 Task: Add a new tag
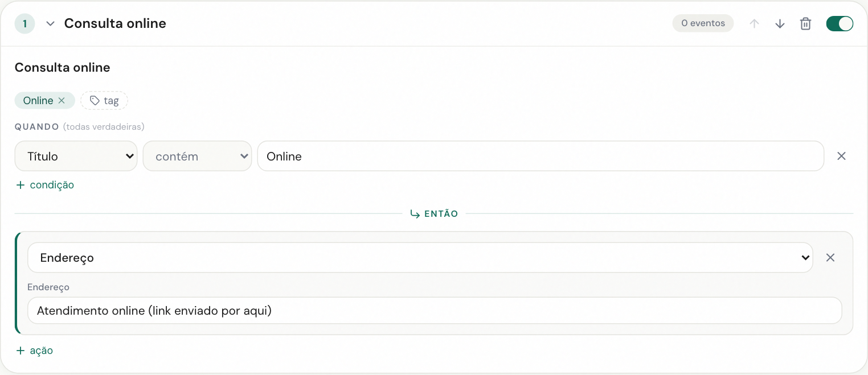tap(104, 101)
